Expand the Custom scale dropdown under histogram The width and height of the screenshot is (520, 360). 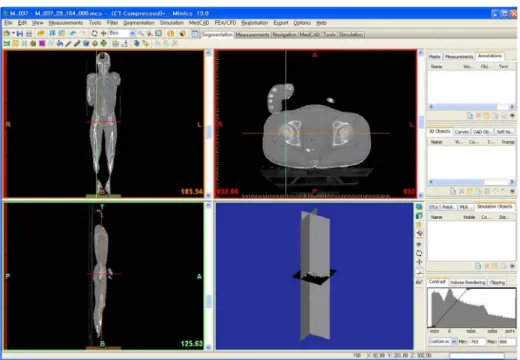pos(454,342)
